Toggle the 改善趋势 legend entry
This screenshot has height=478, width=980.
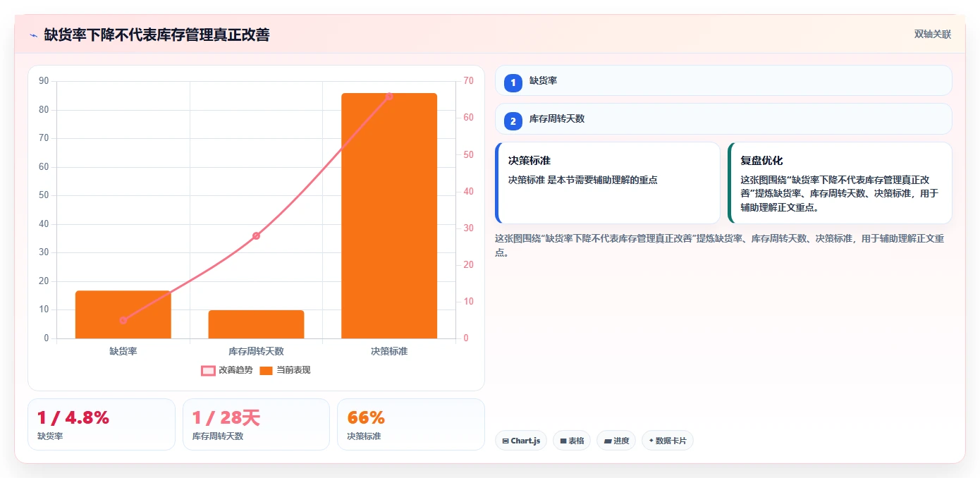227,370
